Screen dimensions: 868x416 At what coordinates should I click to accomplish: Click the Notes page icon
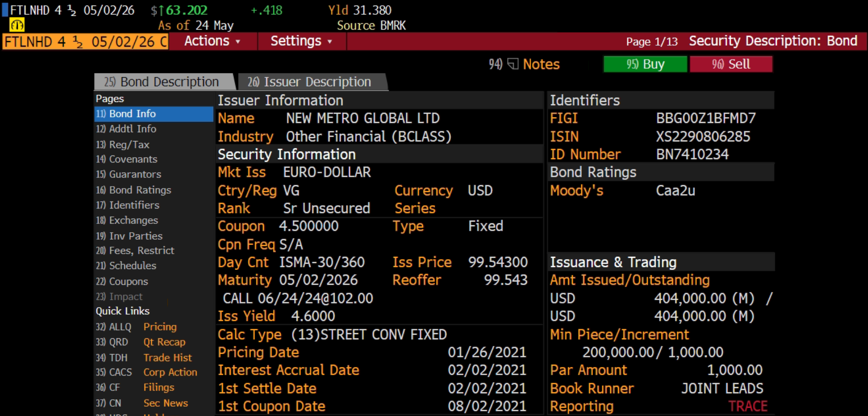[512, 64]
